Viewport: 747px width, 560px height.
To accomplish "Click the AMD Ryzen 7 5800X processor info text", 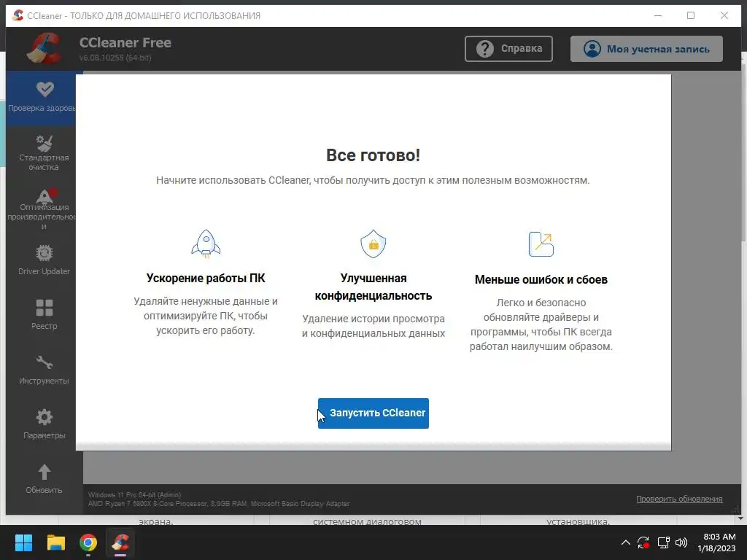I will tap(219, 503).
